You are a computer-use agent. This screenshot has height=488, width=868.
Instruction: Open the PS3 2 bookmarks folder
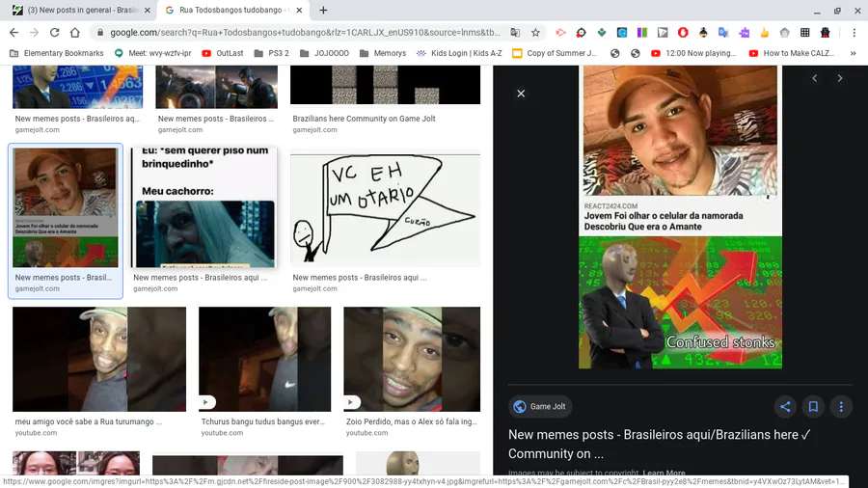271,53
